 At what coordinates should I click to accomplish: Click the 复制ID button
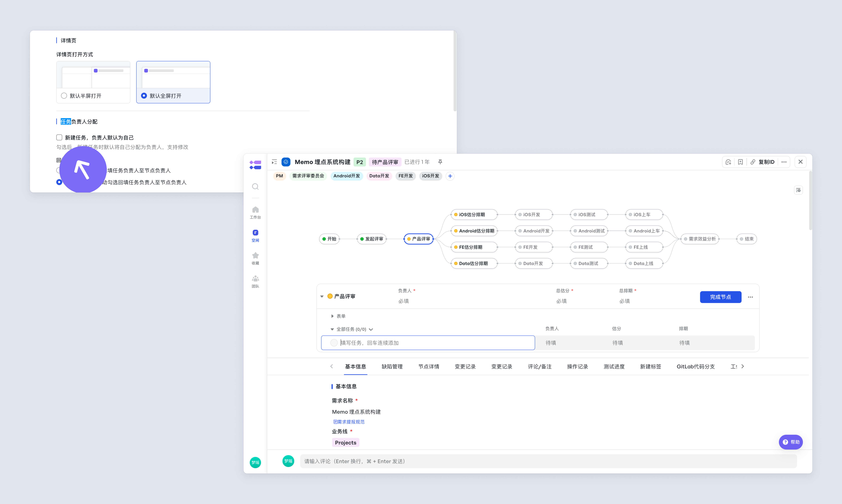[767, 162]
